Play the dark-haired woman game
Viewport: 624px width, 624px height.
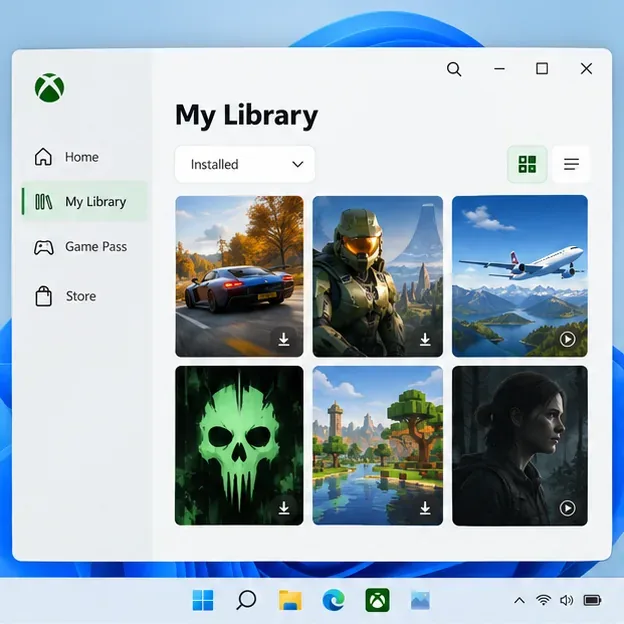click(567, 508)
